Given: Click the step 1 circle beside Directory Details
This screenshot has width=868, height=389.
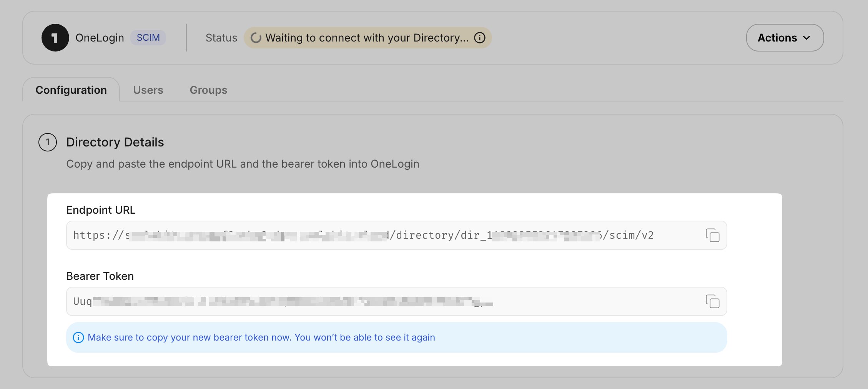Looking at the screenshot, I should [47, 142].
